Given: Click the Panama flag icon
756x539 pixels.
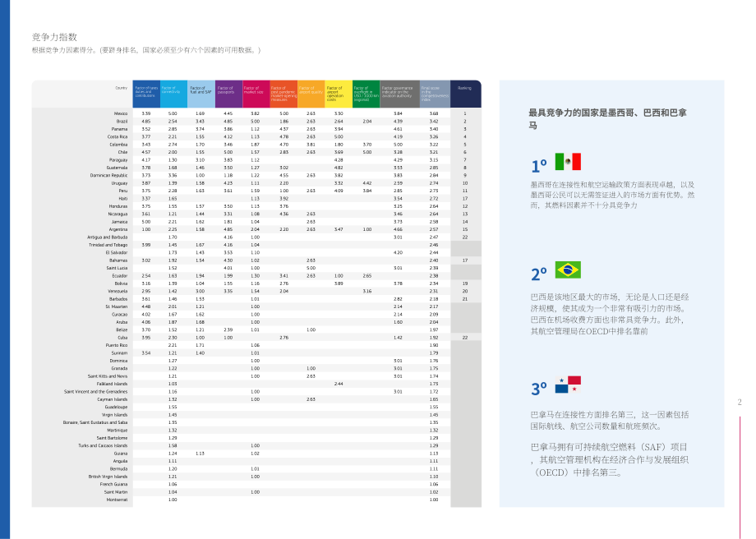Looking at the screenshot, I should [568, 385].
